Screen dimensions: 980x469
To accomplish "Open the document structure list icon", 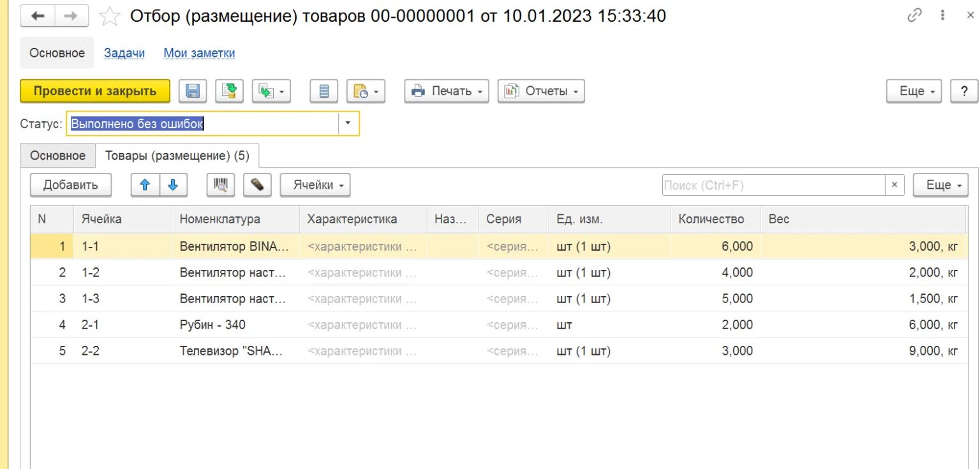I will [323, 91].
